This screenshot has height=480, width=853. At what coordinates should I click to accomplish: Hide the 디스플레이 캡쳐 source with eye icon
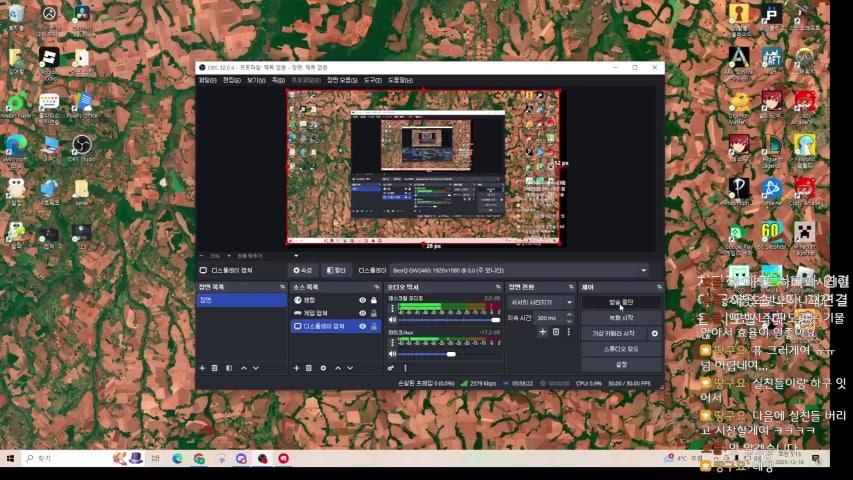[362, 326]
